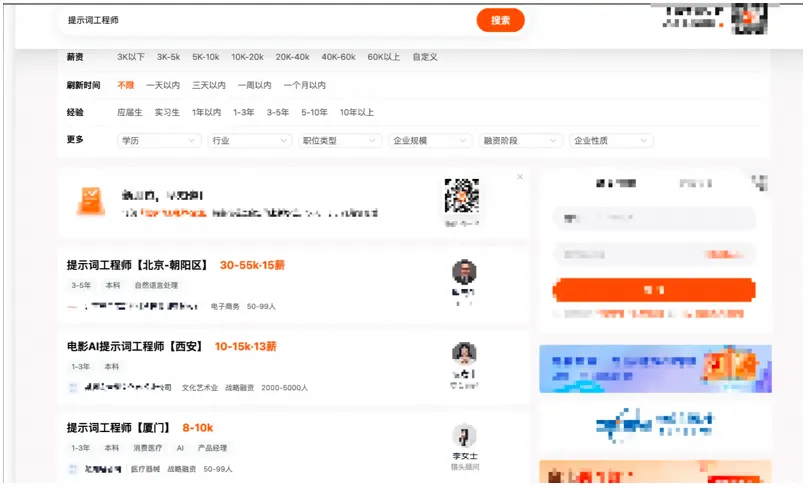Image resolution: width=808 pixels, height=488 pixels.
Task: Click the orange login button in the side panel
Action: click(x=654, y=290)
